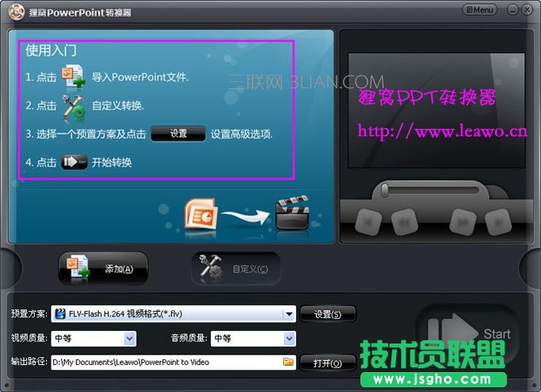The height and width of the screenshot is (392, 541).
Task: Click the 设置 button in step 3
Action: point(178,134)
